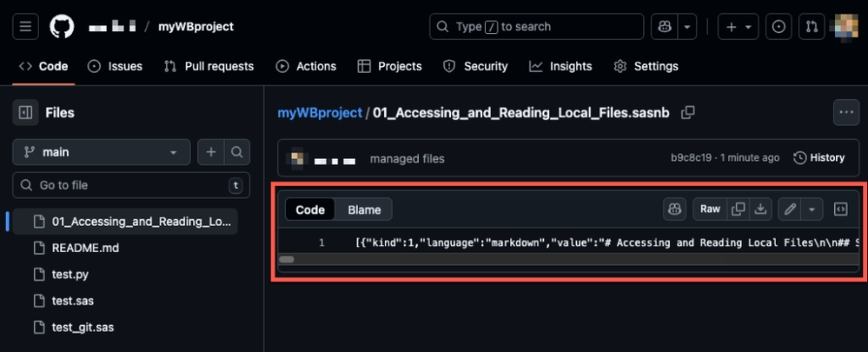
Task: Open the pull requests icon in header
Action: [812, 27]
